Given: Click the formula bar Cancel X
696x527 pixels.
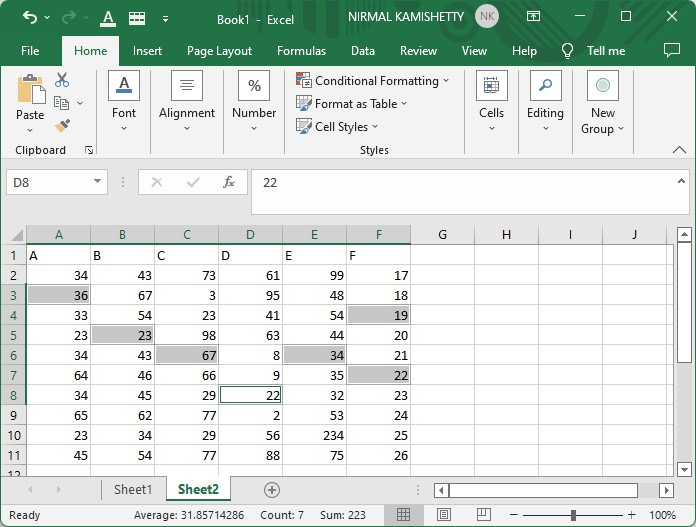Looking at the screenshot, I should coord(157,182).
